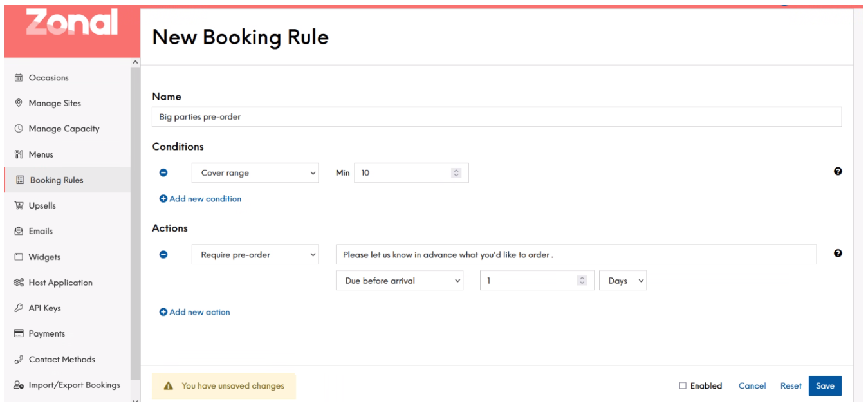The width and height of the screenshot is (868, 408).
Task: Click the 'You have unsaved changes' text
Action: coord(233,386)
